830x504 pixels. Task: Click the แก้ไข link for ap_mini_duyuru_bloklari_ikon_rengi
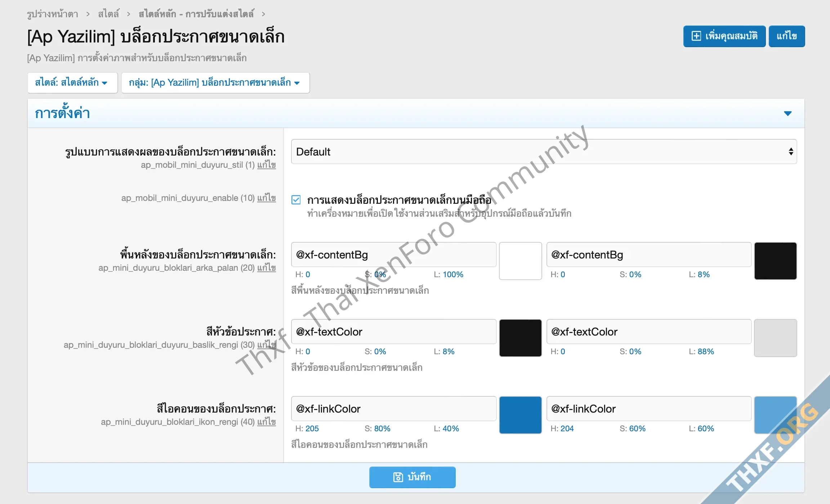266,422
